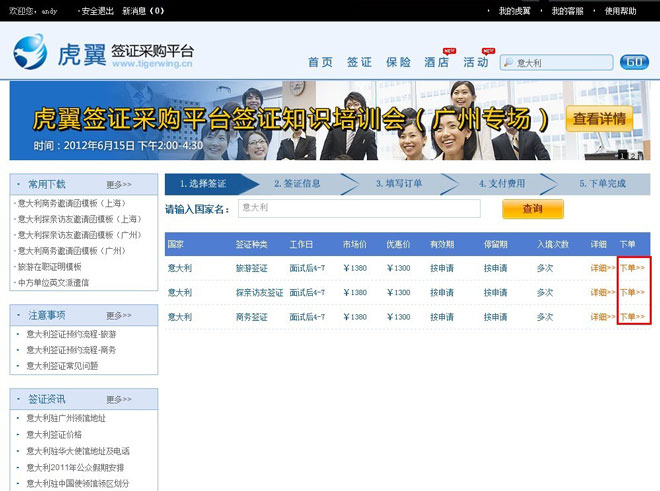Click the 查看详情 banner button
Image resolution: width=660 pixels, height=491 pixels.
(x=599, y=119)
